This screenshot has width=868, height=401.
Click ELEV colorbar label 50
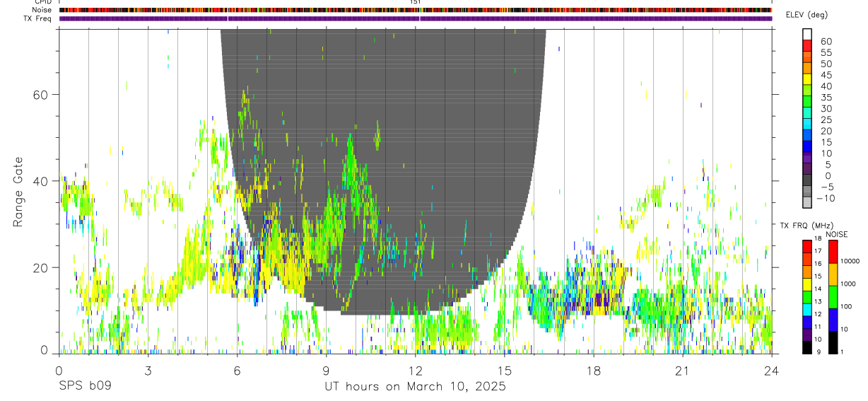(x=825, y=64)
